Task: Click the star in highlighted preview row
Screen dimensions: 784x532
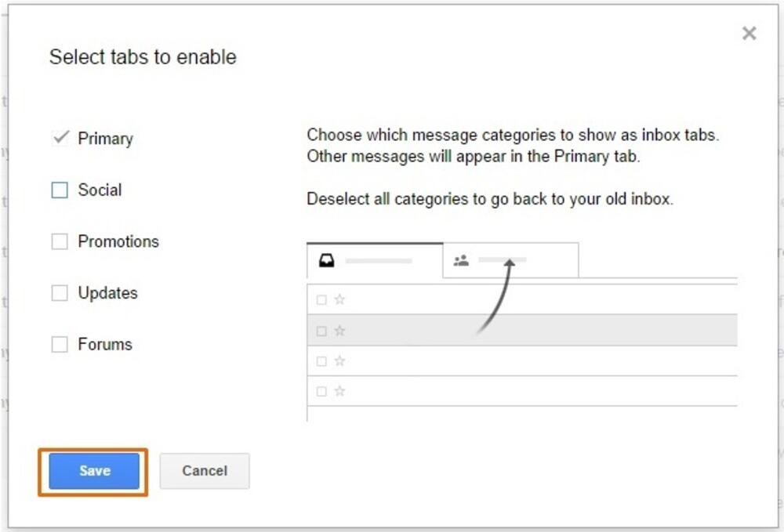Action: tap(339, 331)
